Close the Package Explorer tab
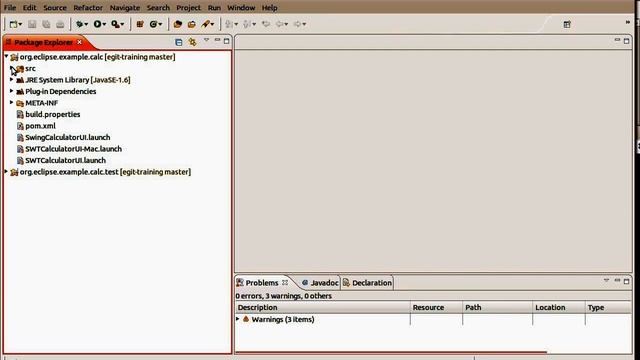640x360 pixels. 80,42
